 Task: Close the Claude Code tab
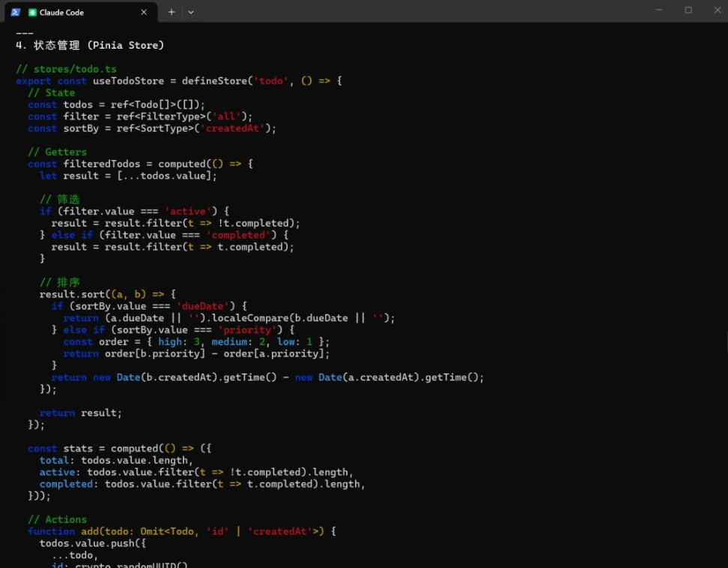pyautogui.click(x=144, y=13)
